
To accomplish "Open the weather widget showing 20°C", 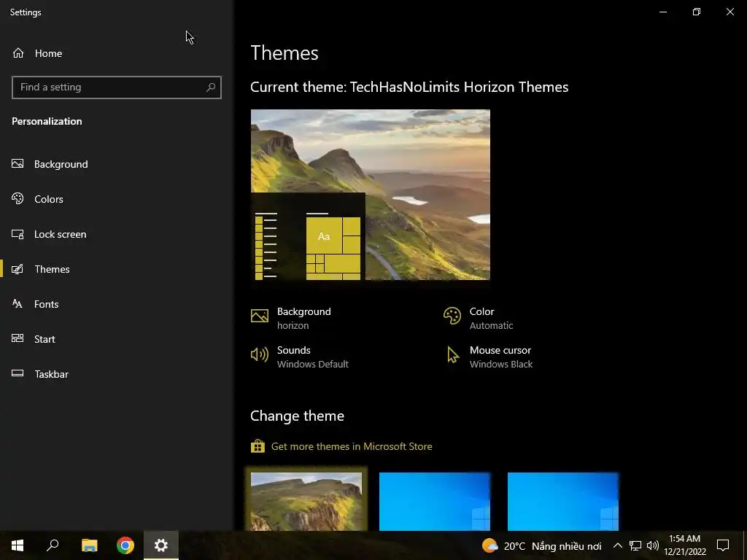I will pos(542,545).
